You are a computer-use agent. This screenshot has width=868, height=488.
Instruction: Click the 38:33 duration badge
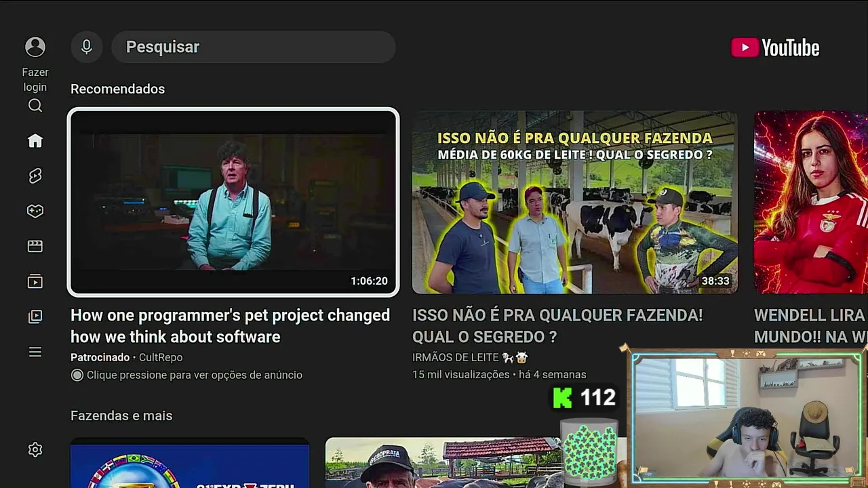715,281
